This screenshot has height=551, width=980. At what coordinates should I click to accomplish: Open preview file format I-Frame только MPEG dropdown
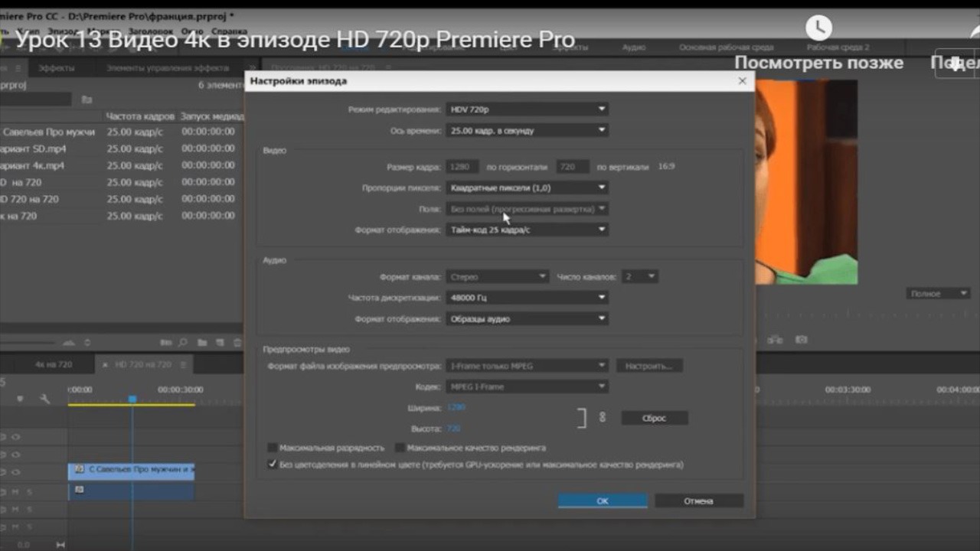[x=527, y=366]
